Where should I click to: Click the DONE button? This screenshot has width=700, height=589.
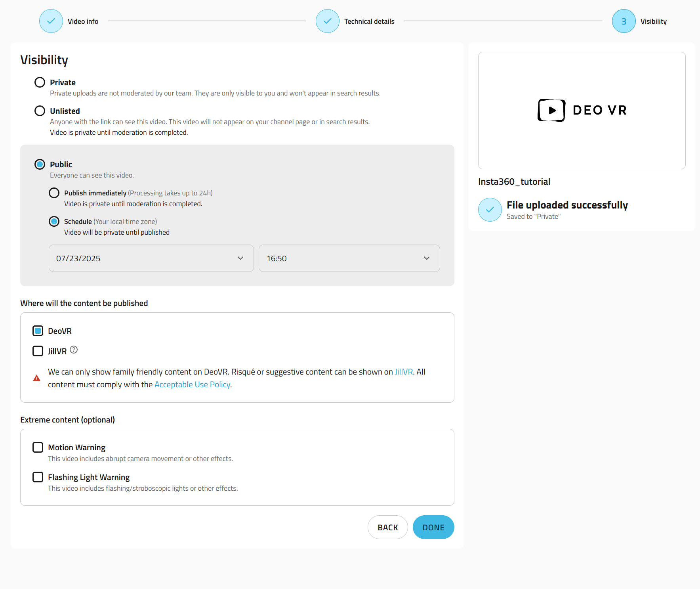pos(433,528)
